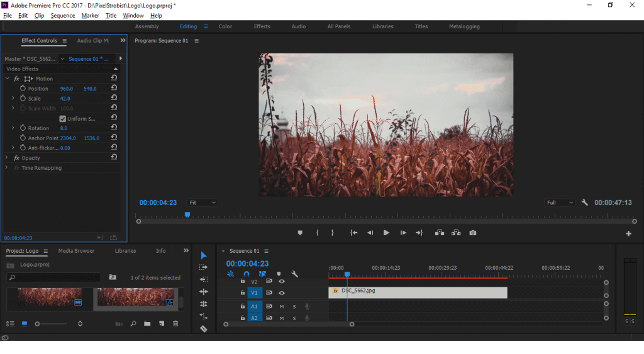Toggle Snap magnet in the timeline
The height and width of the screenshot is (354, 644).
(247, 274)
